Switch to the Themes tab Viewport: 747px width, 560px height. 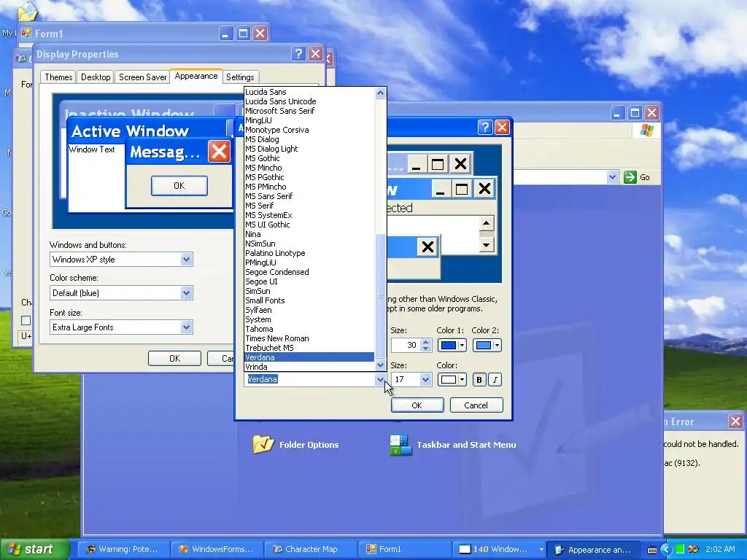click(58, 77)
